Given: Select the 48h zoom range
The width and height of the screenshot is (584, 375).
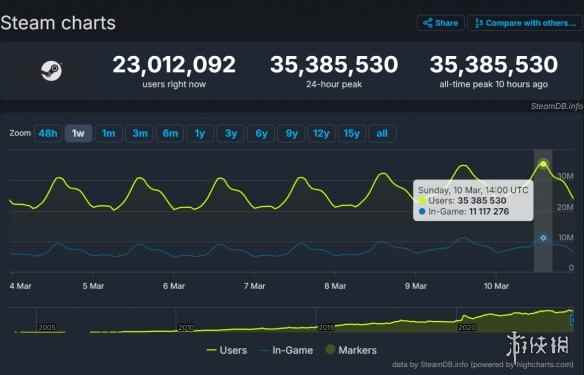Looking at the screenshot, I should pyautogui.click(x=48, y=133).
